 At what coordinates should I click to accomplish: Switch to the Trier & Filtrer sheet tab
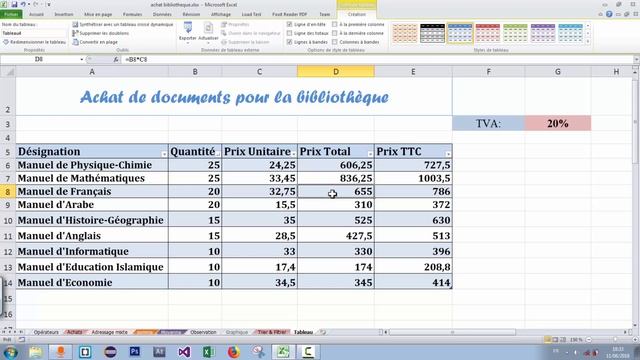pyautogui.click(x=271, y=332)
